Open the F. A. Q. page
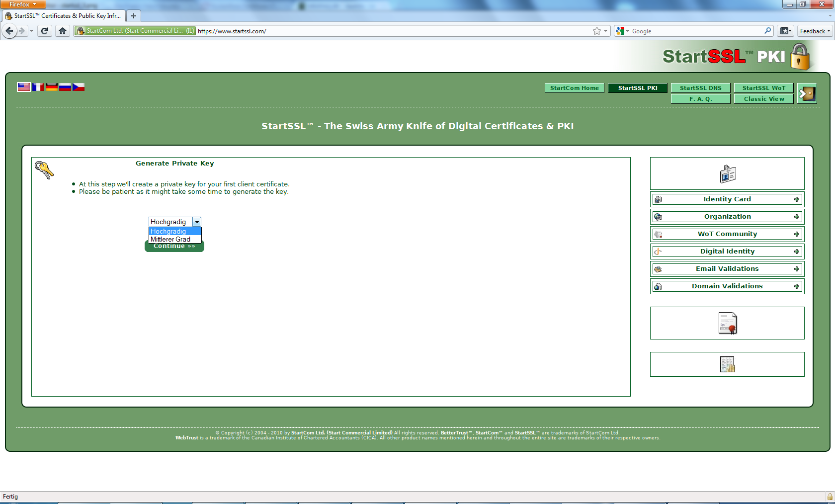 [x=701, y=99]
